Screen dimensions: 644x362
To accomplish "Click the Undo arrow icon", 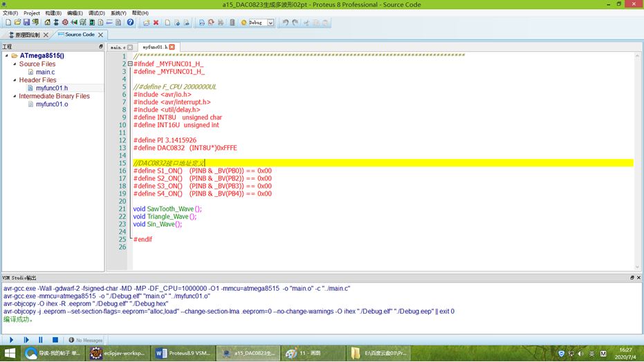I will click(286, 23).
